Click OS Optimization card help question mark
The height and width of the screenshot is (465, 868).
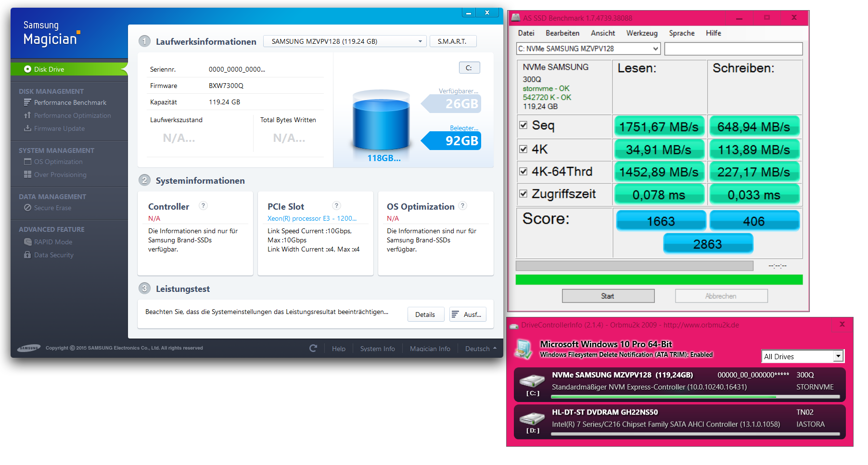tap(462, 205)
